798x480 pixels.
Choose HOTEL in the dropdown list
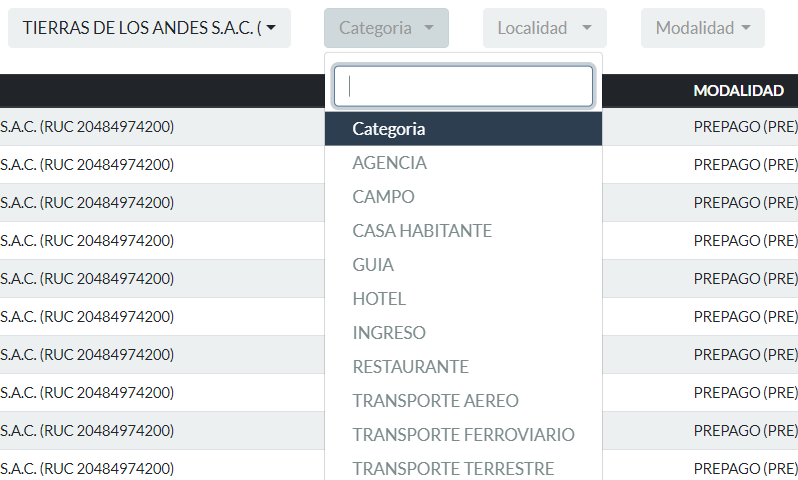pyautogui.click(x=380, y=299)
